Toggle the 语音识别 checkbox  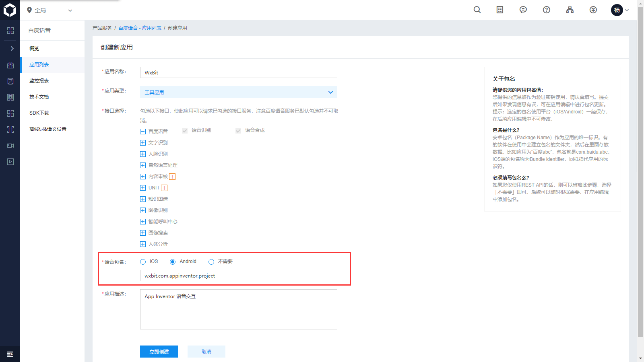coord(185,131)
